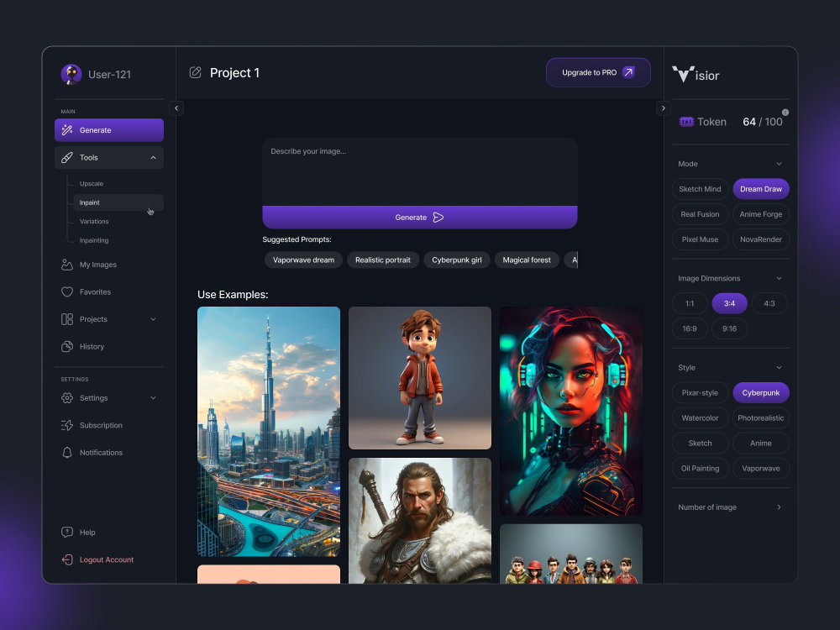Use the Magical forest suggested prompt
840x630 pixels.
pos(527,260)
